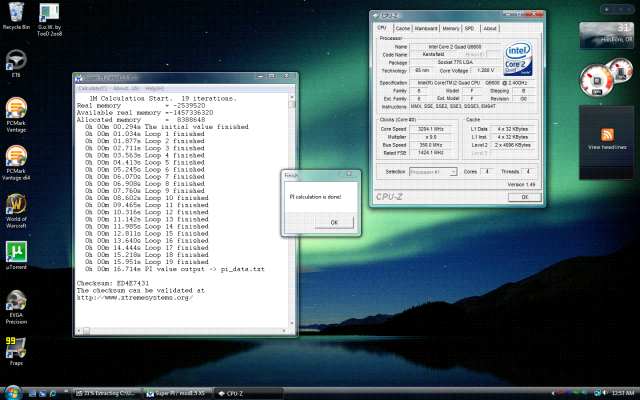Image resolution: width=640 pixels, height=400 pixels.
Task: Click the Intel Core 2 Quad logo in CPU-Z
Action: 518,58
